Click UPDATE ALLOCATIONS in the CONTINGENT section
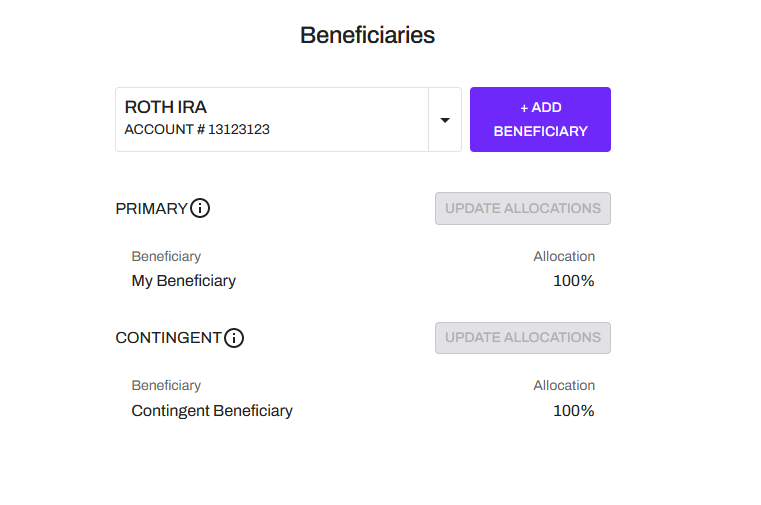Screen dimensions: 761x505 click(523, 338)
